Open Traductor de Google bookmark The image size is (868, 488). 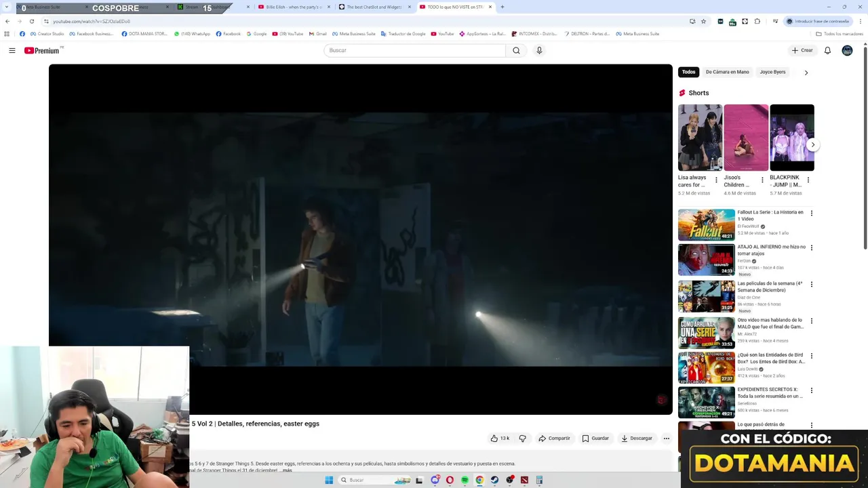coord(403,33)
